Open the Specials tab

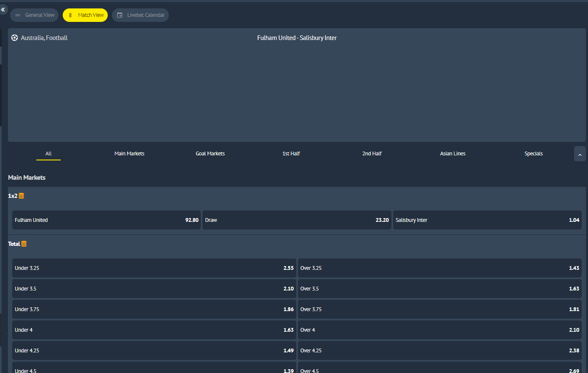tap(533, 154)
